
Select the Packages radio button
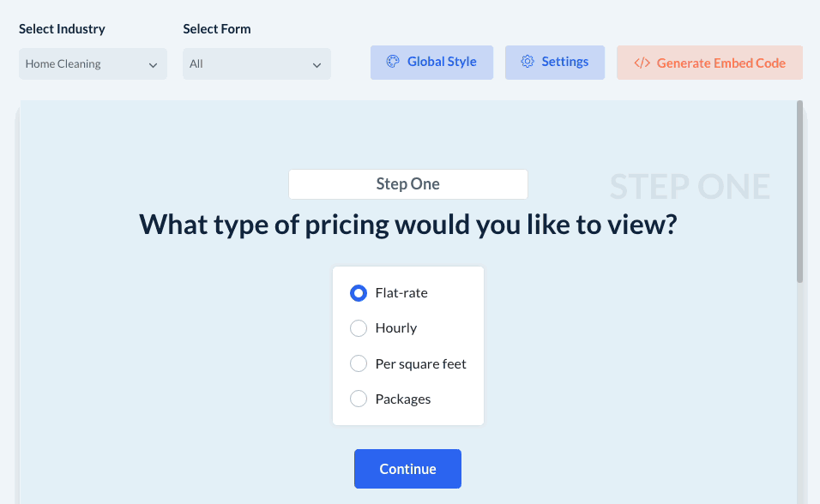[359, 399]
